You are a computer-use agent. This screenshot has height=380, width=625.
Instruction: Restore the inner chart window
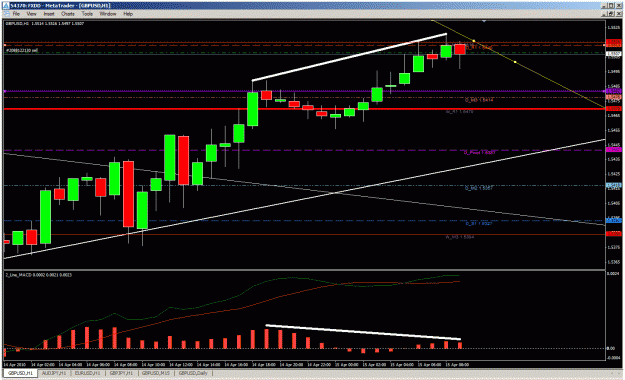pyautogui.click(x=611, y=14)
